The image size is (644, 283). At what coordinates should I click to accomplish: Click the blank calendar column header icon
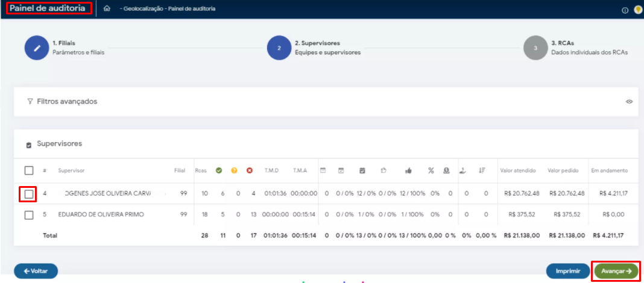coord(323,170)
